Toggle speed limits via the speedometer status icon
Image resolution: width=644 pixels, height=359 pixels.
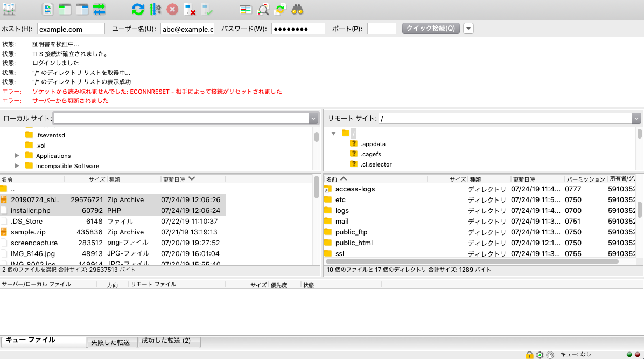[x=550, y=355]
